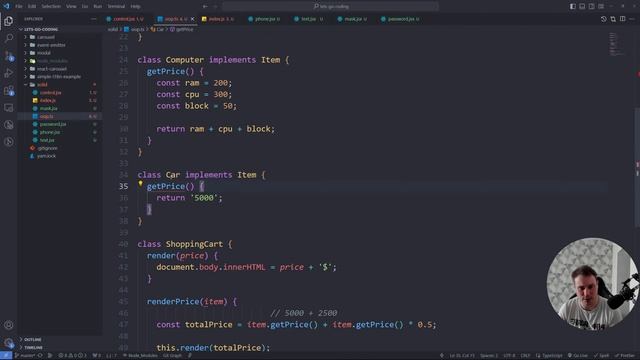This screenshot has width=640, height=360.
Task: Expand the carousel folder
Action: coord(59,37)
